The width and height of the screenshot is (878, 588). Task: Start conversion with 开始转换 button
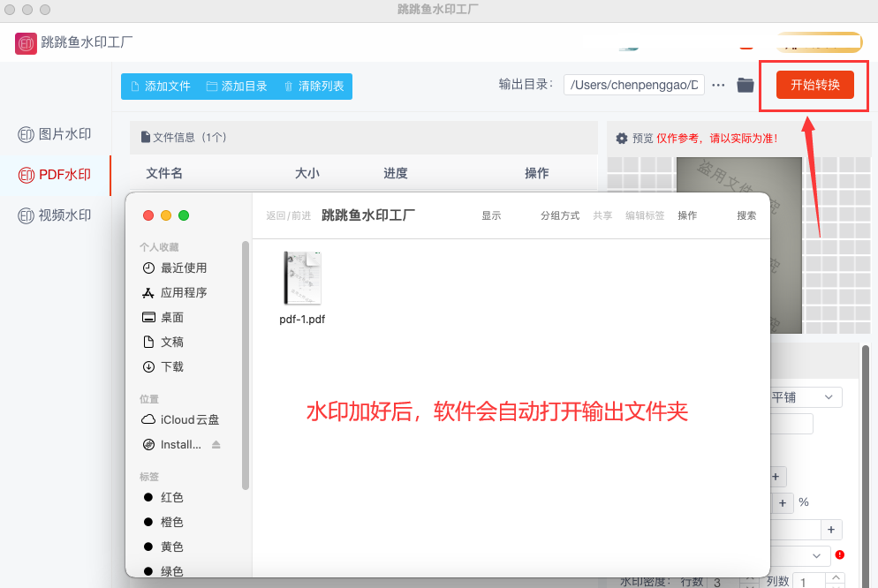814,85
